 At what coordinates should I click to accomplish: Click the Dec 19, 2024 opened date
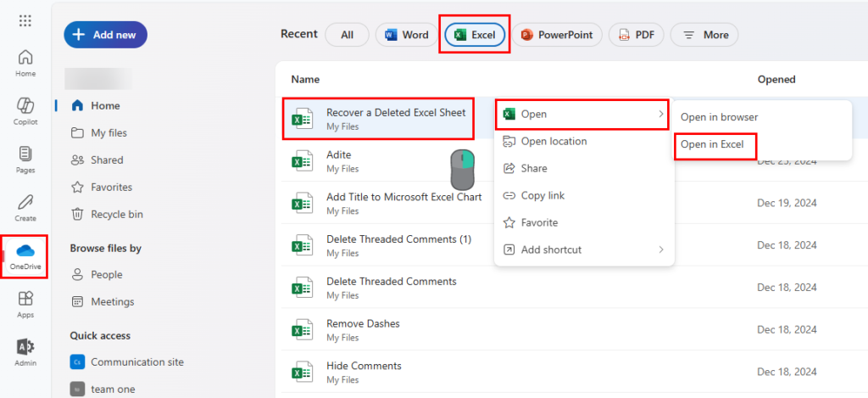787,203
